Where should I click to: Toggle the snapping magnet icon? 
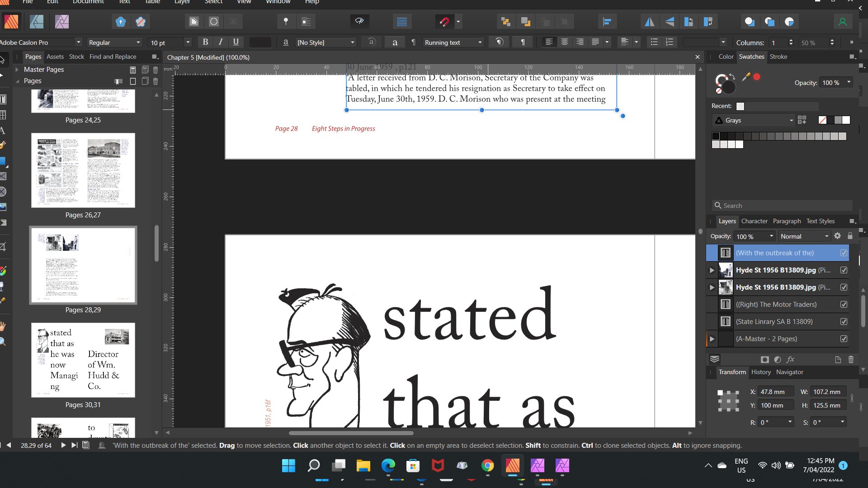[444, 21]
